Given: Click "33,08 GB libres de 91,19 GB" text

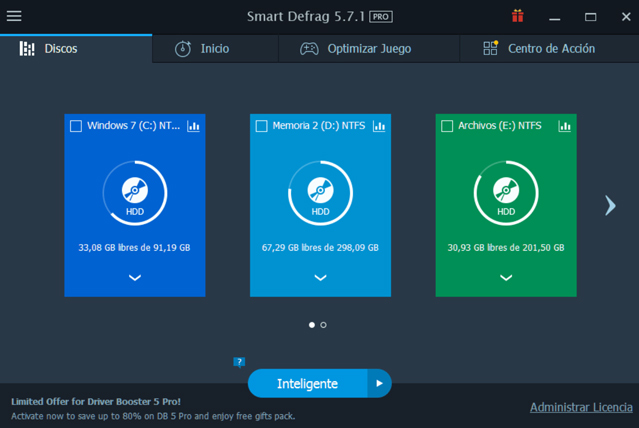Looking at the screenshot, I should tap(134, 247).
